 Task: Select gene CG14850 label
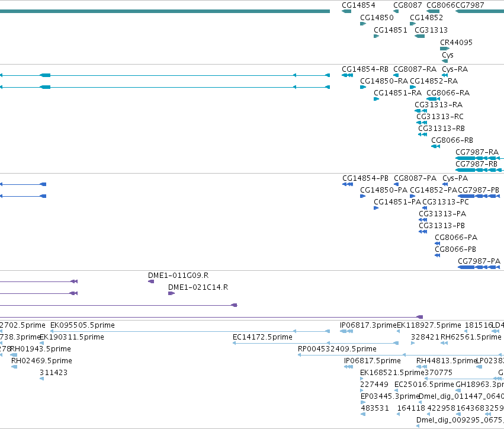[377, 18]
